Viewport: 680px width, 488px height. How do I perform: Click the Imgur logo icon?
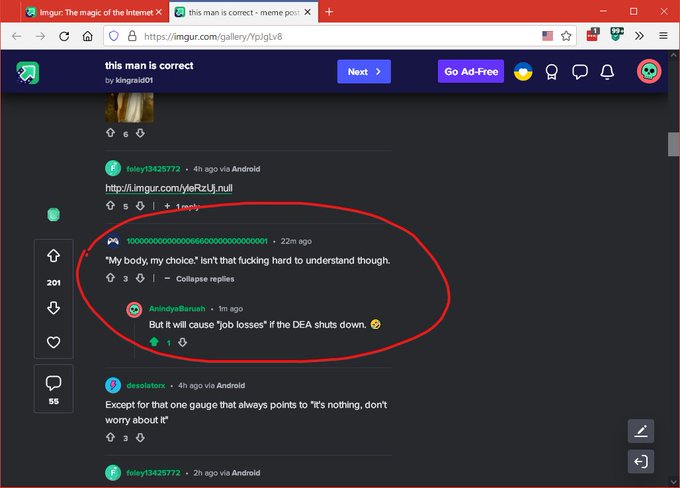[28, 72]
